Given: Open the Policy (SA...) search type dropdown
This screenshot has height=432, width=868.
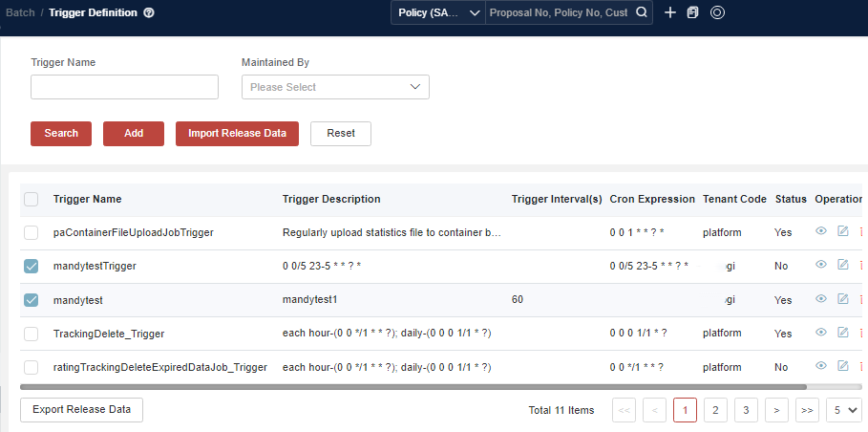Looking at the screenshot, I should pos(438,12).
